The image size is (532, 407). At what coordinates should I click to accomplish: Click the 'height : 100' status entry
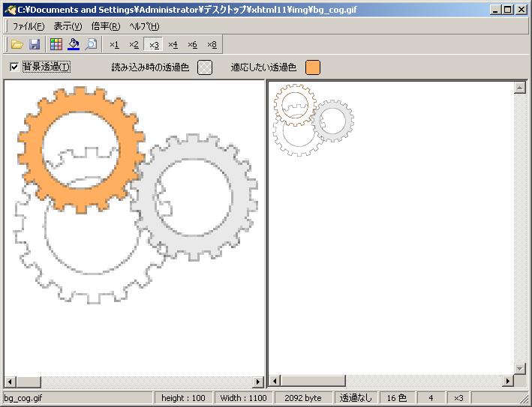pos(183,398)
